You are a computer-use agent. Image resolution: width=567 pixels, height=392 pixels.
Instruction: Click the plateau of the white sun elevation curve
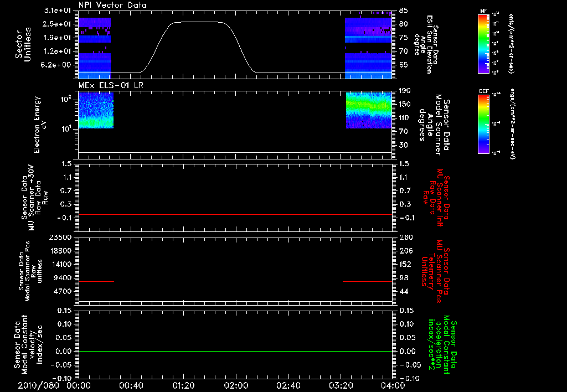(x=199, y=22)
